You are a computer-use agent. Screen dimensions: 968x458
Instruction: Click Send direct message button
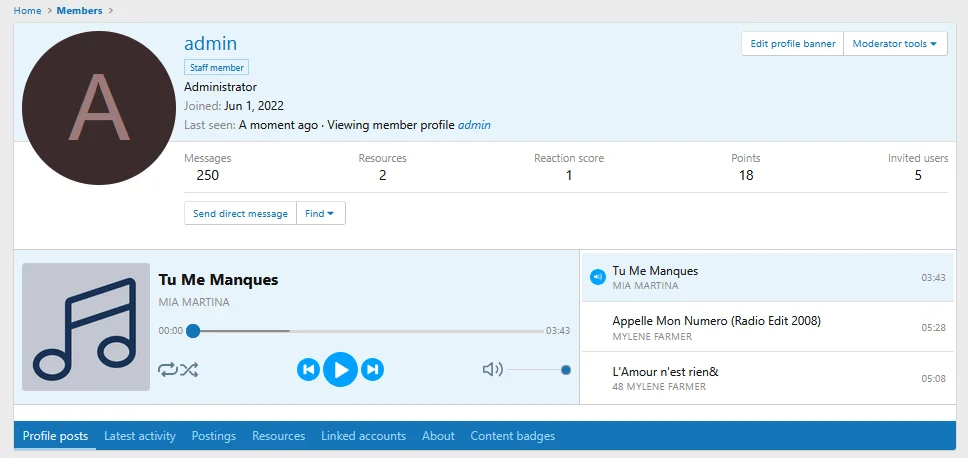click(240, 214)
